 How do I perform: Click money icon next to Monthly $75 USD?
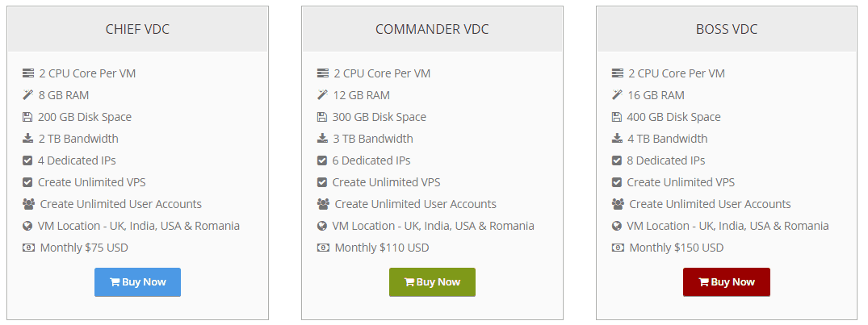click(x=29, y=248)
